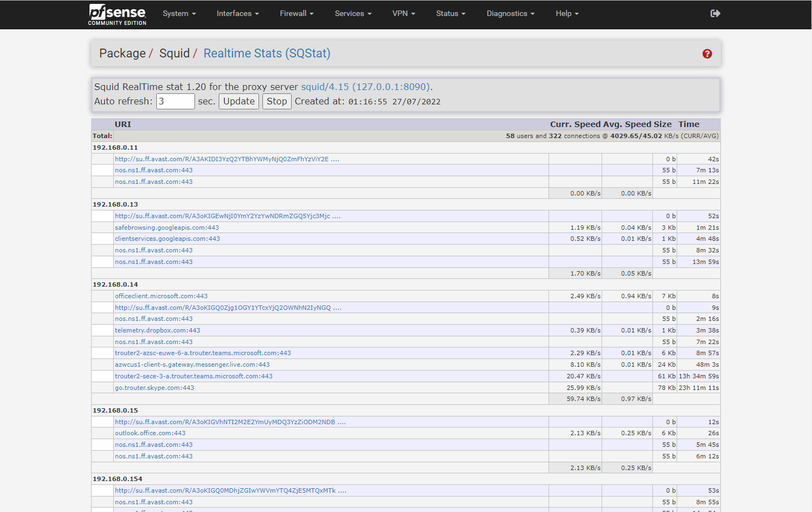Viewport: 812px width, 512px height.
Task: Click officeclient.microsoft.com:443 entry
Action: tap(161, 296)
